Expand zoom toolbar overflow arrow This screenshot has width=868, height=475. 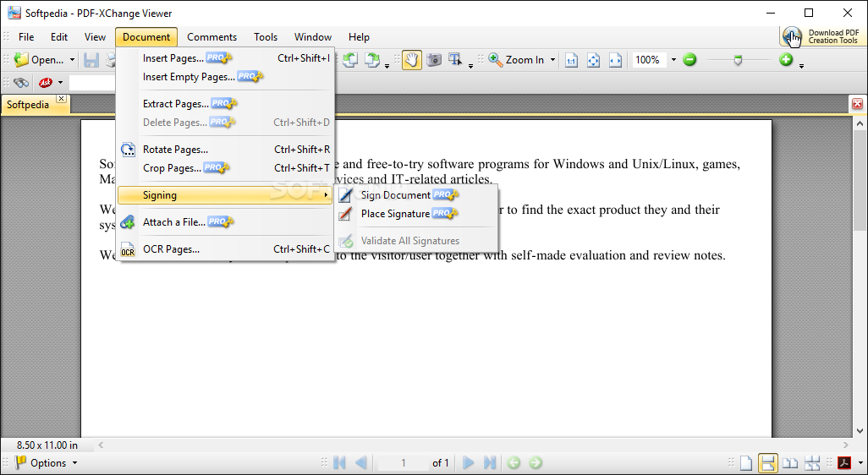point(801,66)
